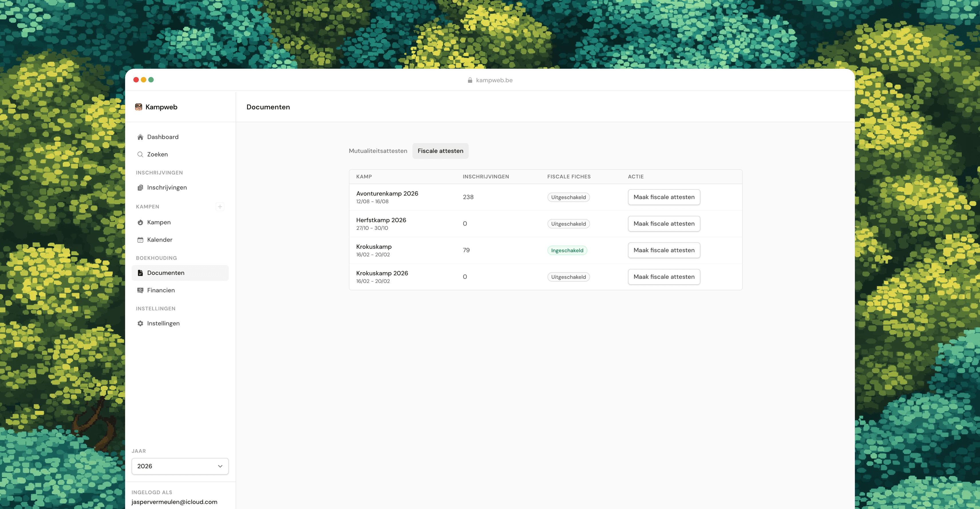
Task: Click Maak fiscale attesten for Krokuskamp 2026
Action: [663, 277]
